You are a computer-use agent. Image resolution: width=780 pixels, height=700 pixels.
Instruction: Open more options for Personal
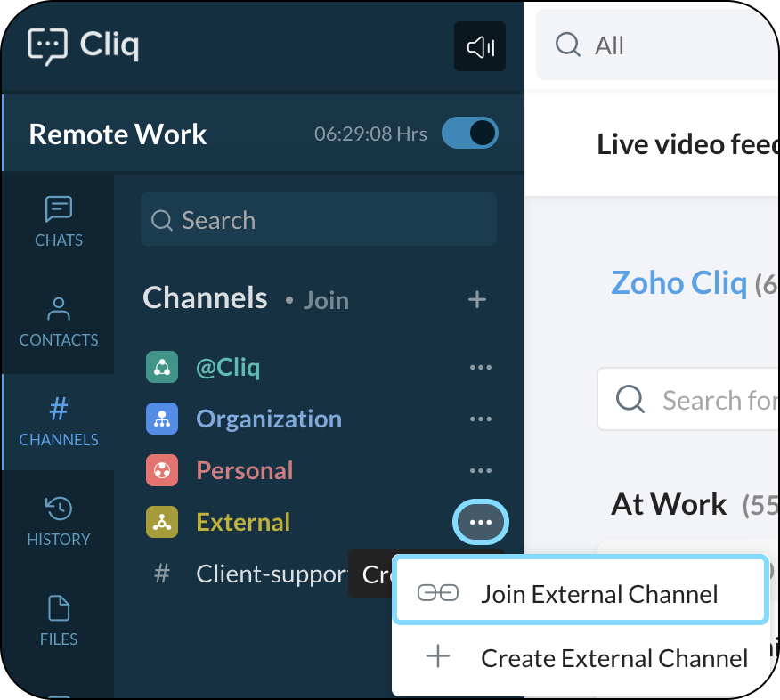point(481,470)
